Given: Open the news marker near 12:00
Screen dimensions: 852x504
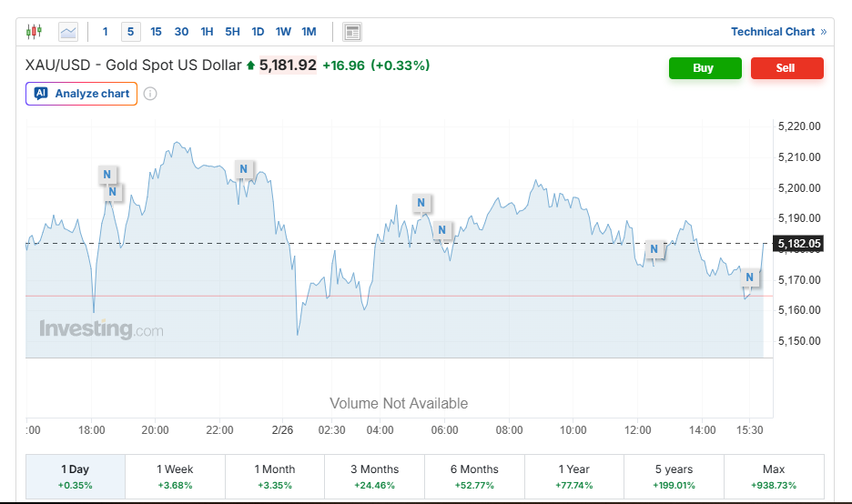Looking at the screenshot, I should 654,249.
